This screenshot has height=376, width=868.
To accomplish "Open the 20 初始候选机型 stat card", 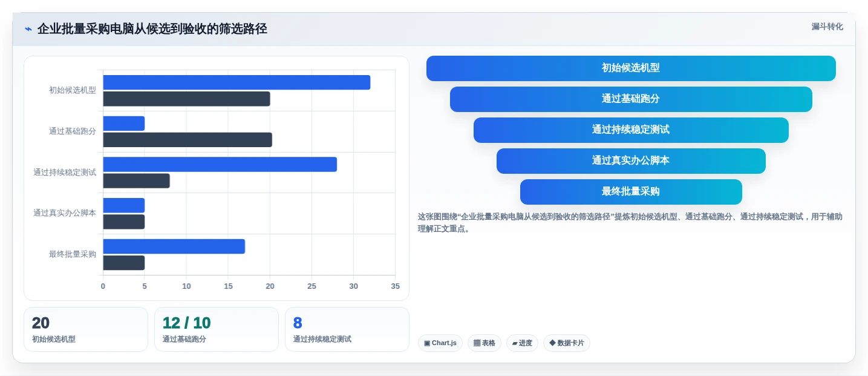I will coord(86,329).
